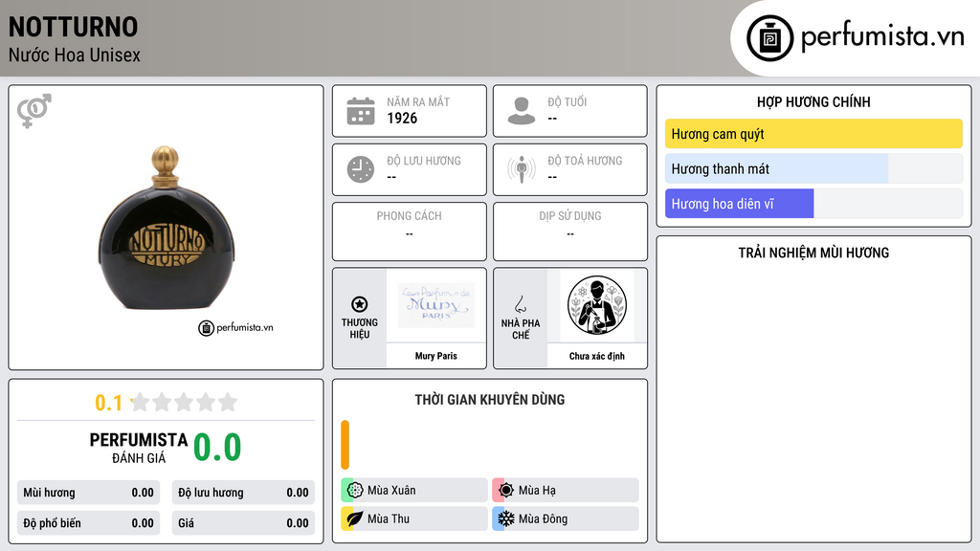The width and height of the screenshot is (980, 551).
Task: Click the Độ phổ biến score row
Action: [x=89, y=523]
